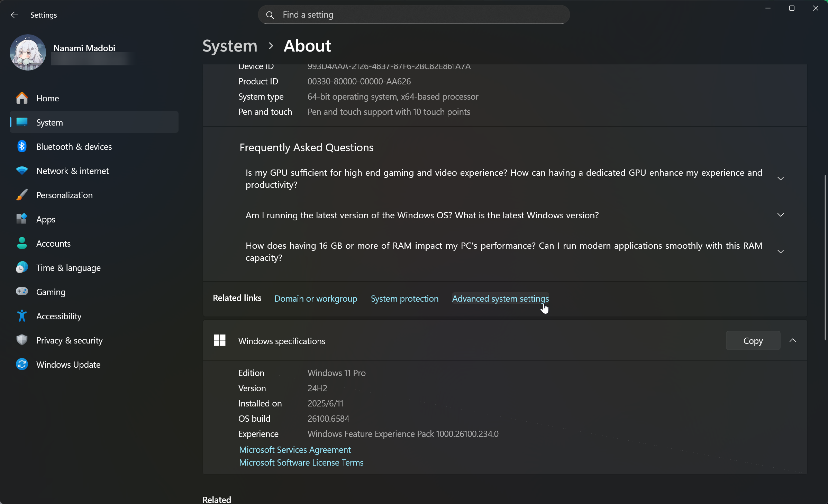Screen dimensions: 828x504
Task: Click the Product ID value 00330-80000-00000-AA626
Action: [x=359, y=81]
